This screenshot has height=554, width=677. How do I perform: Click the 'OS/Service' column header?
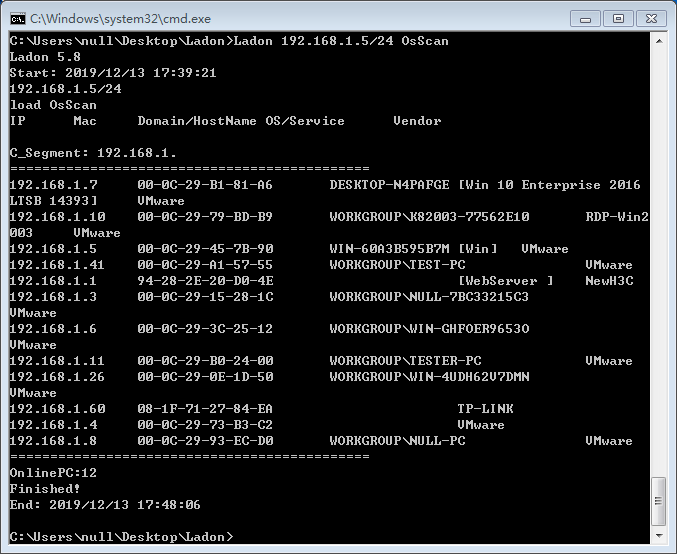(x=305, y=121)
